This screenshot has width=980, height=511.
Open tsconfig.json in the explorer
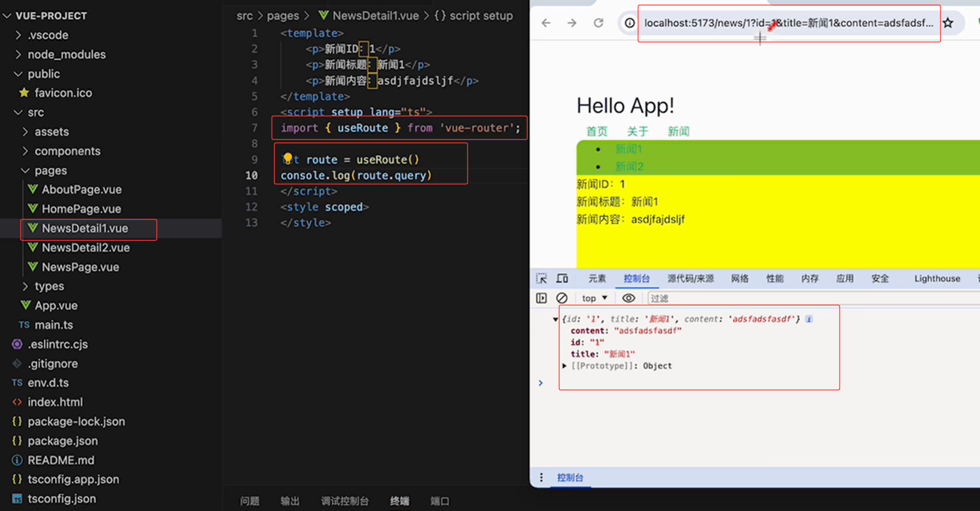(x=62, y=499)
